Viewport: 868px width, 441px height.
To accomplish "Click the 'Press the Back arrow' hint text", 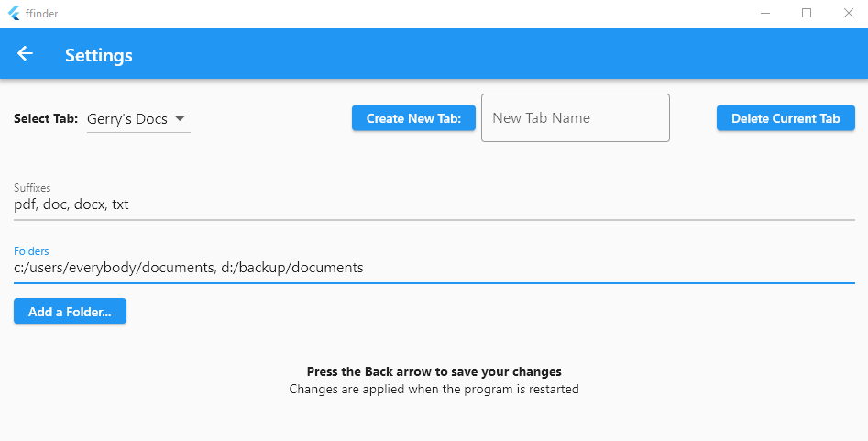I will (x=434, y=372).
